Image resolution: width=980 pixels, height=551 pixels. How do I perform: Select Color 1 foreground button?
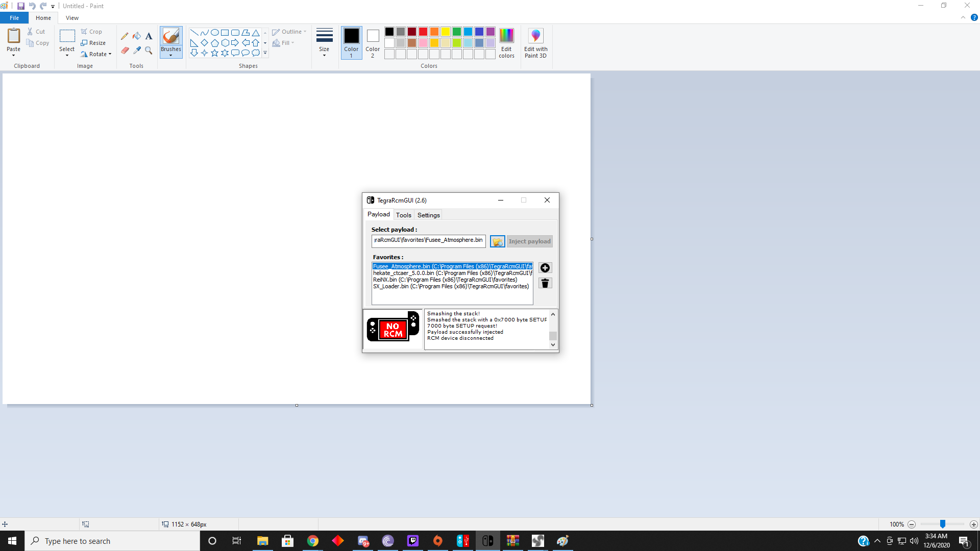[351, 43]
